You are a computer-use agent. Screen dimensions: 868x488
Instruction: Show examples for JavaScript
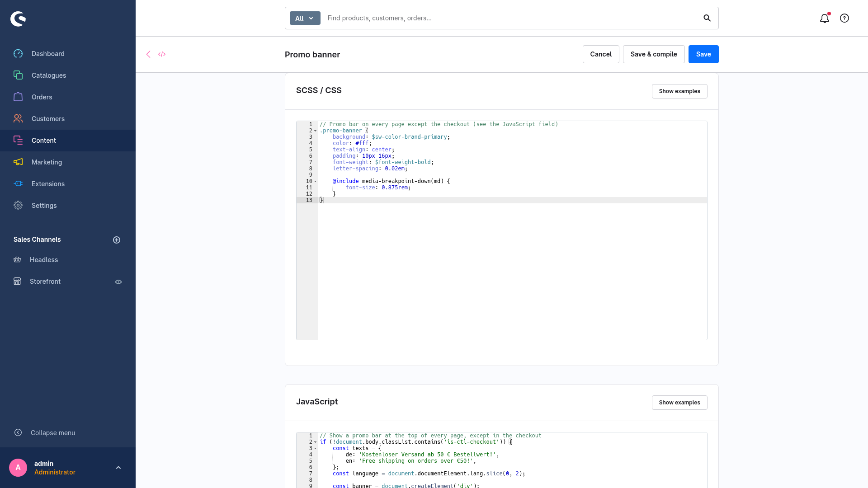tap(679, 403)
